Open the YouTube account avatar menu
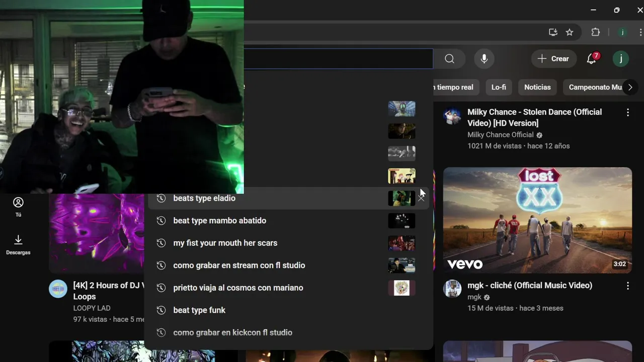The width and height of the screenshot is (644, 362). [x=621, y=59]
